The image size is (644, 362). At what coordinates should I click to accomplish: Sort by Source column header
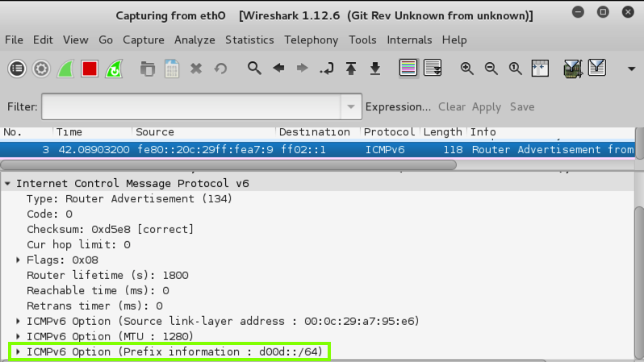tap(204, 132)
